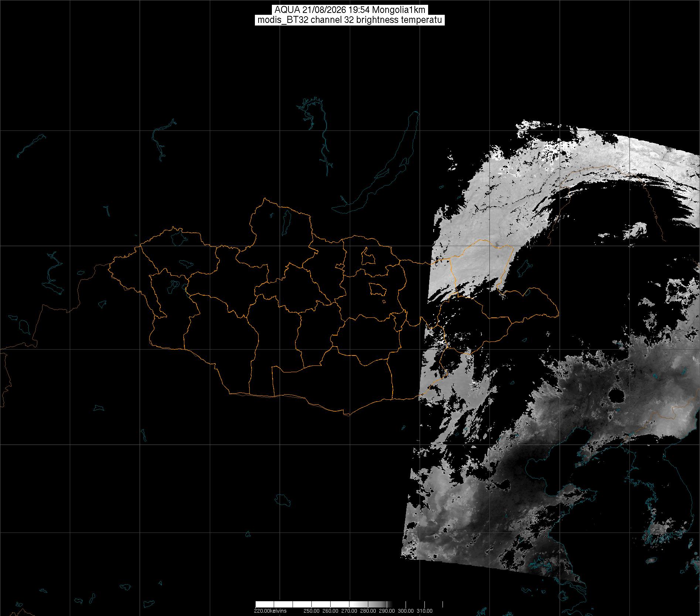Click the "310.00" colorbar label

coord(424,611)
